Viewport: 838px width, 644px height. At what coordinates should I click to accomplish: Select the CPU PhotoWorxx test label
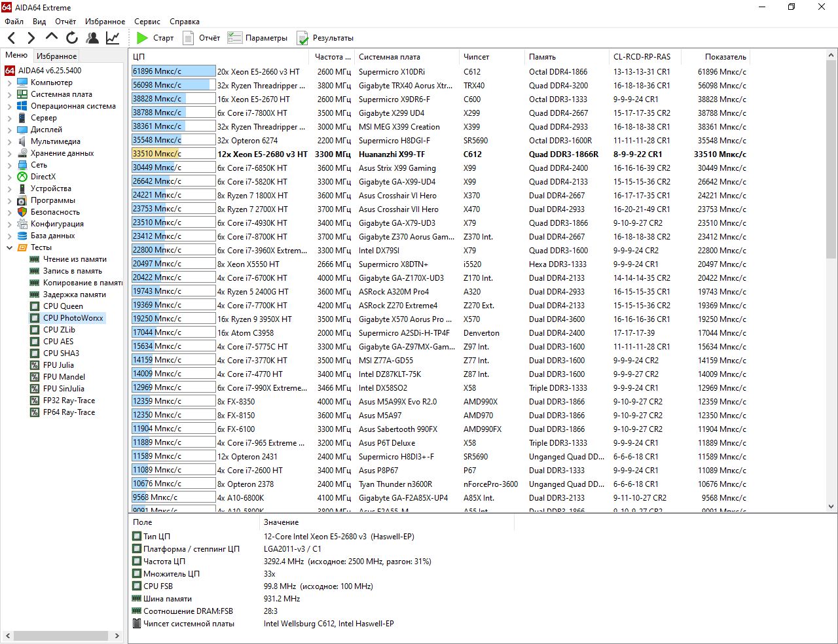click(73, 318)
